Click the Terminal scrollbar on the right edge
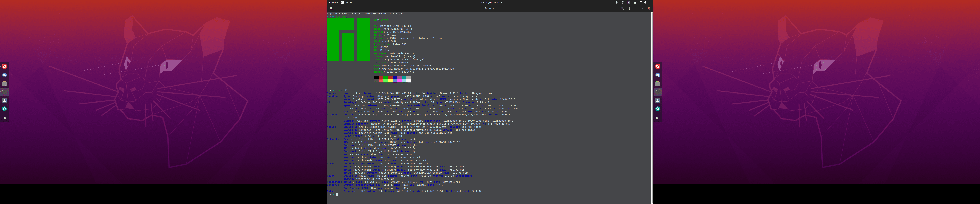980x204 pixels. pyautogui.click(x=652, y=108)
